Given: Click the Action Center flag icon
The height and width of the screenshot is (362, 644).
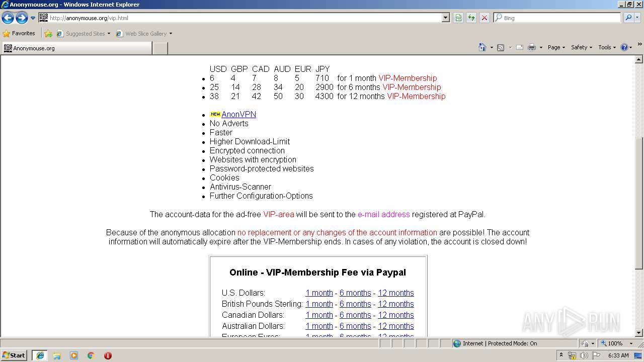Looking at the screenshot, I should (596, 355).
